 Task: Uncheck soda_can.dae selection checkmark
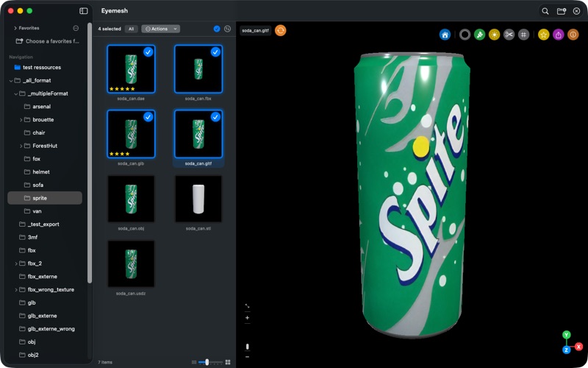click(148, 52)
